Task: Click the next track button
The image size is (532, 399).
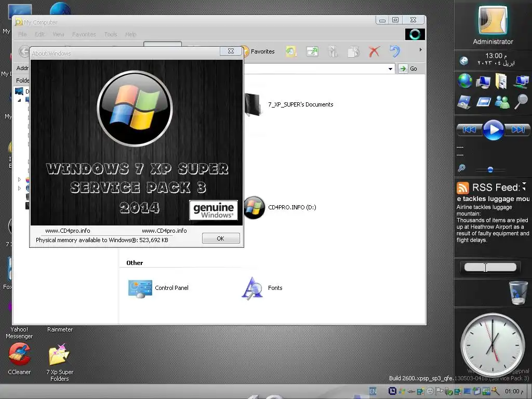Action: (x=517, y=129)
